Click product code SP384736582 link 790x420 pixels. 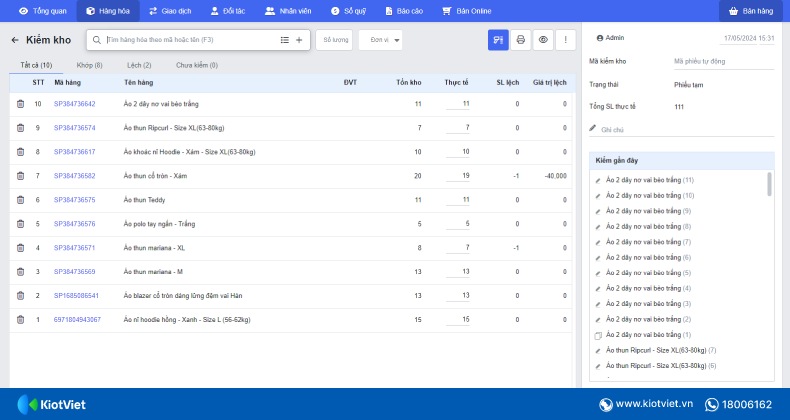75,176
